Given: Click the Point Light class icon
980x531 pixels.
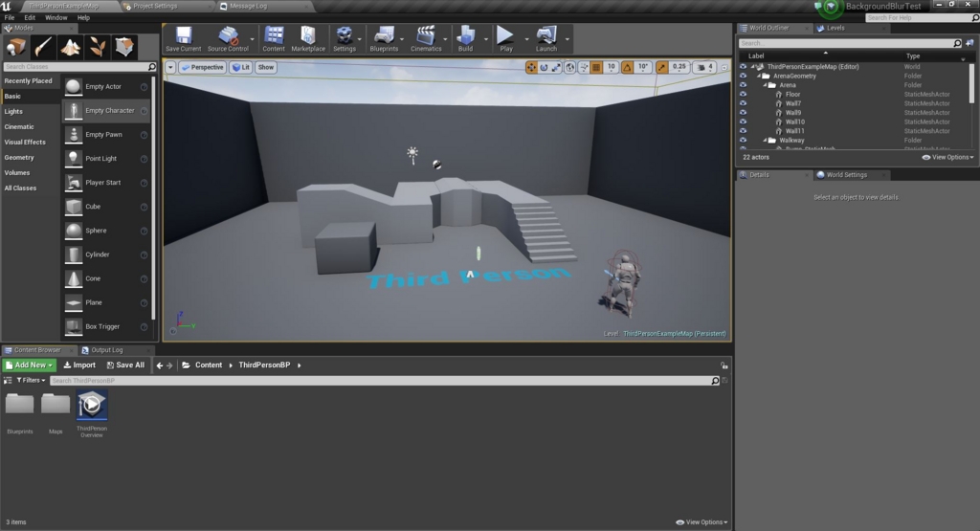Looking at the screenshot, I should point(73,159).
